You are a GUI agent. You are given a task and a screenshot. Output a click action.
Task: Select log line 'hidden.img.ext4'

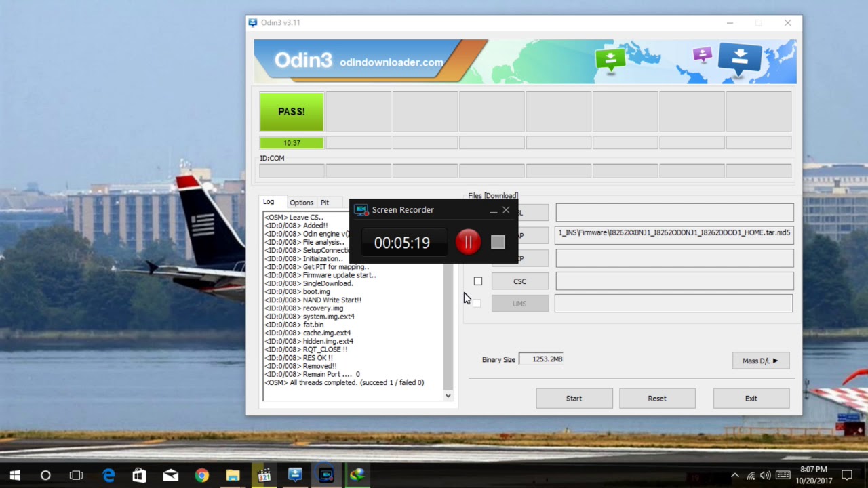tap(309, 341)
